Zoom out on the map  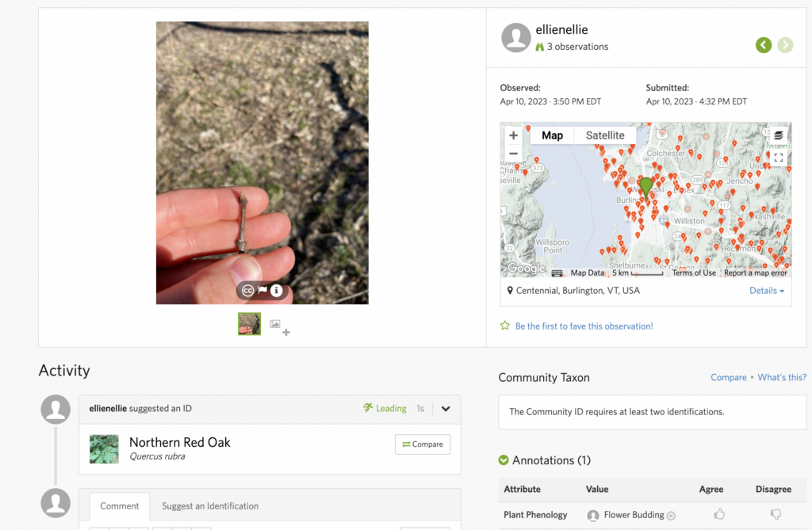[514, 154]
